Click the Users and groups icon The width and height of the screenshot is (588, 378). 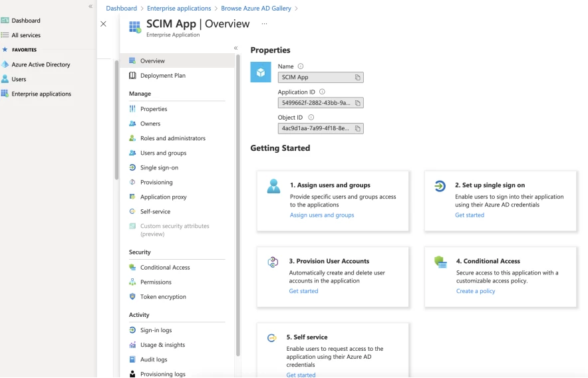point(132,153)
